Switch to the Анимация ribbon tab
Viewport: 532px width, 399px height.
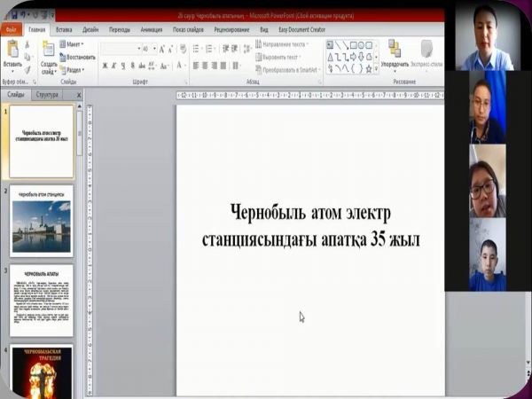point(151,29)
